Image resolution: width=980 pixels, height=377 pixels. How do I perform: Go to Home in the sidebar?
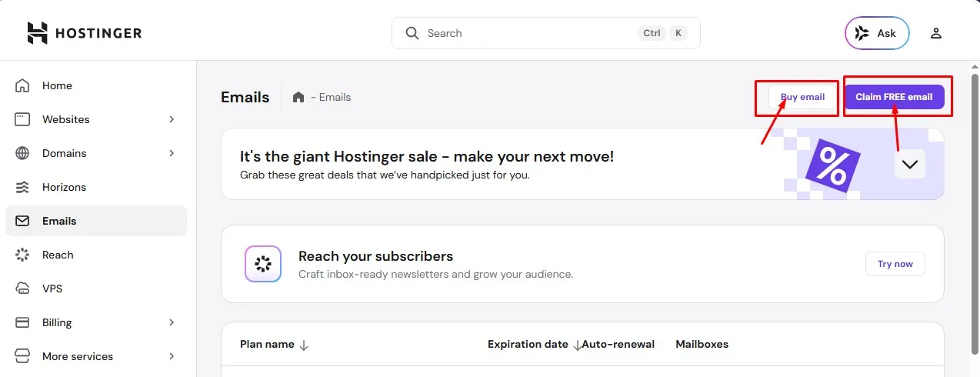[96, 85]
